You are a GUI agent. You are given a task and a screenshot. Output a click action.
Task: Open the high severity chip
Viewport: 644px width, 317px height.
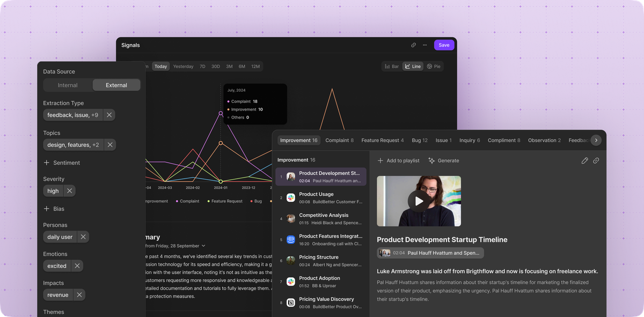pos(53,191)
